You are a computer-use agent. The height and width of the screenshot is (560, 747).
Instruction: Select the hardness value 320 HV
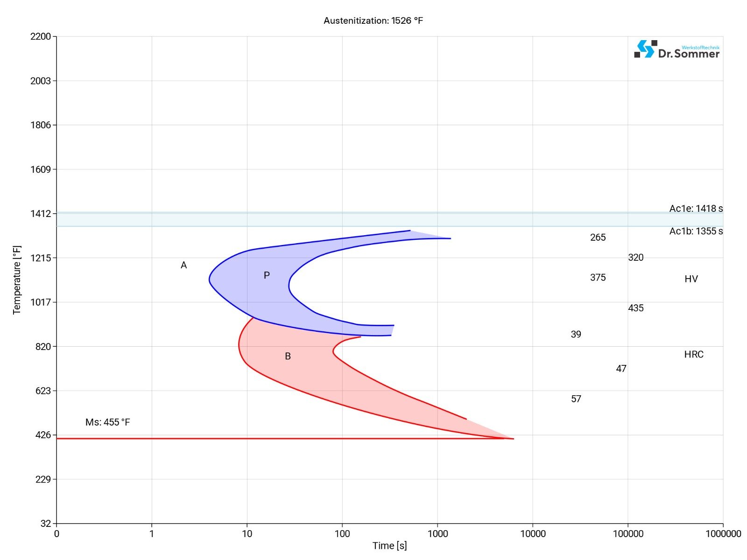(x=636, y=257)
